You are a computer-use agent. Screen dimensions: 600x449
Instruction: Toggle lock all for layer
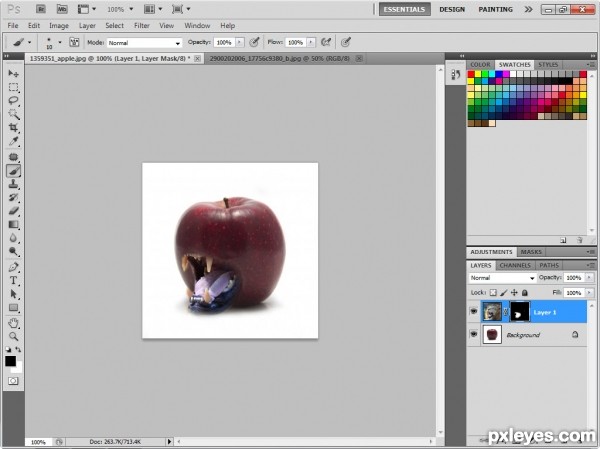pos(525,293)
